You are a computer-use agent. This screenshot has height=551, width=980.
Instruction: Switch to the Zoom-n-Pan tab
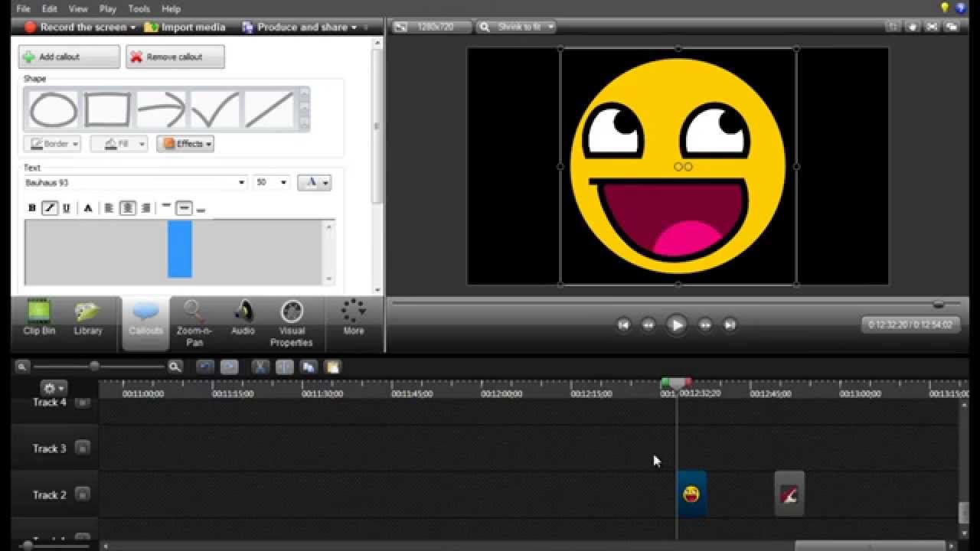[194, 324]
